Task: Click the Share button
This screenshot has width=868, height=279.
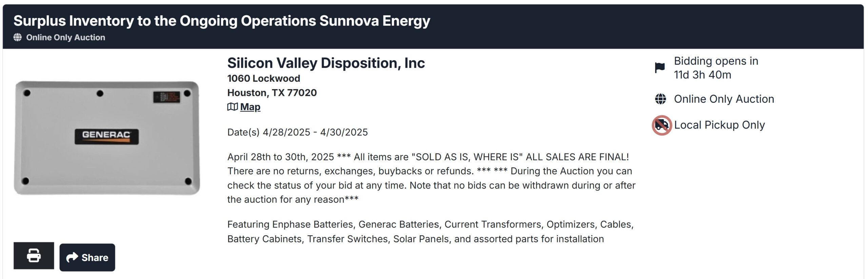Action: 87,257
